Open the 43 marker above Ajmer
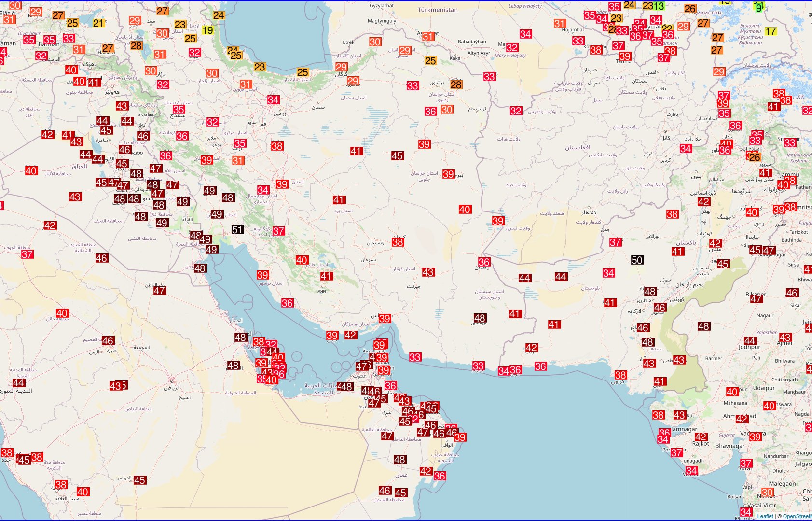812x521 pixels. click(785, 338)
